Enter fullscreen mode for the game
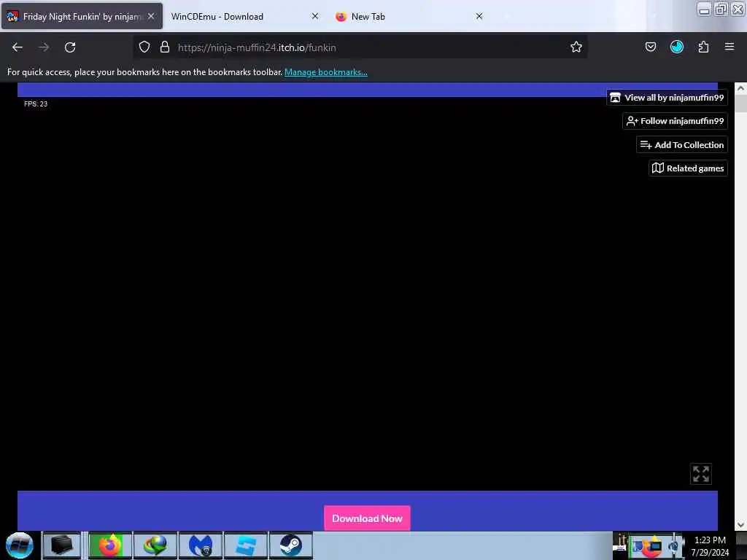Viewport: 747px width, 560px height. click(x=701, y=474)
